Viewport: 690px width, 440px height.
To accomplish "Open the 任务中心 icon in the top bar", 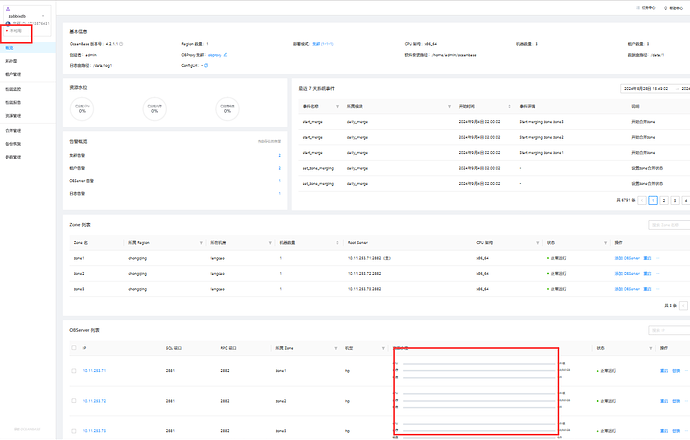I will coord(638,8).
